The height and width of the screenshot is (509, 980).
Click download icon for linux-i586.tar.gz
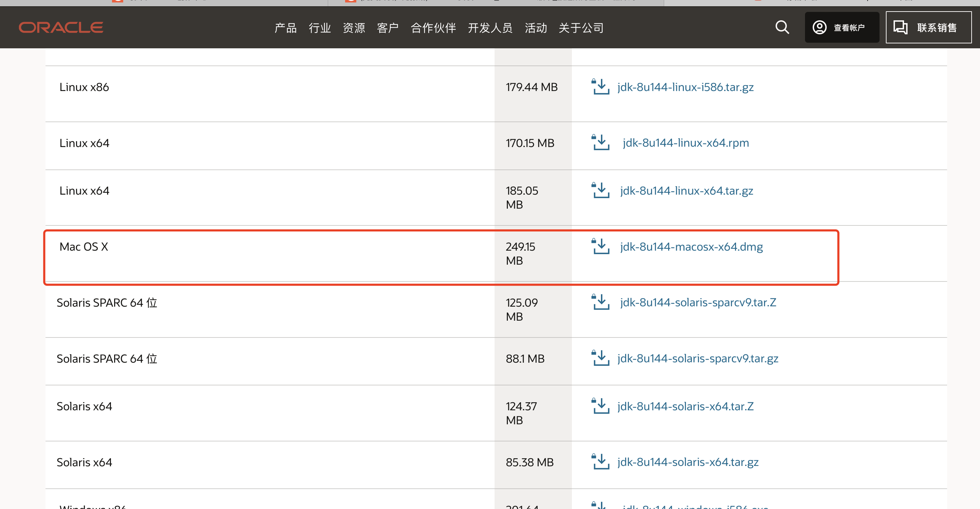click(x=600, y=87)
